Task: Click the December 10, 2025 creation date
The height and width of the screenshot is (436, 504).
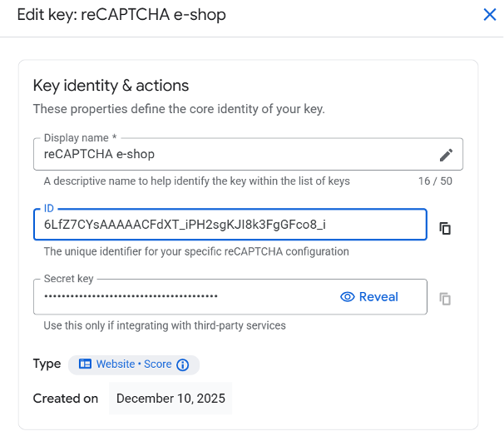Action: click(170, 399)
